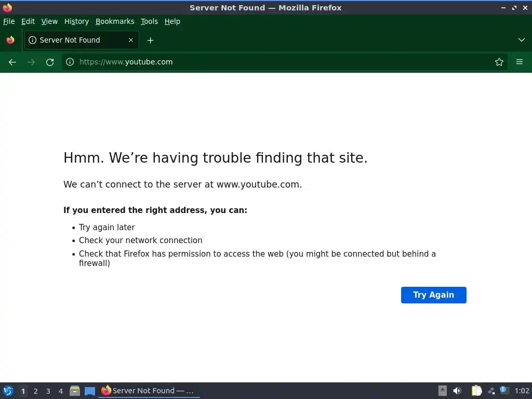Click the window title bar Firefox icon
This screenshot has width=532, height=399.
(x=7, y=7)
